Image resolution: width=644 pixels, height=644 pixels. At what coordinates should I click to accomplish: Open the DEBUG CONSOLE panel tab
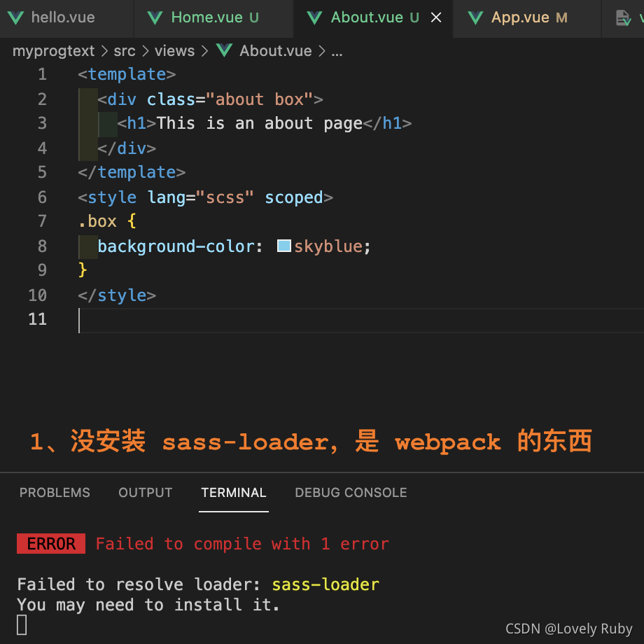point(351,492)
